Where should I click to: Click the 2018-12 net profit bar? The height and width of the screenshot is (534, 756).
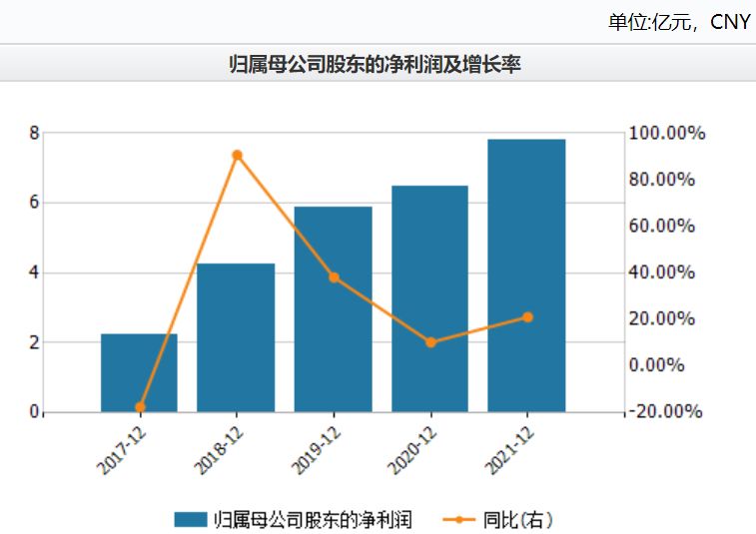tap(236, 337)
